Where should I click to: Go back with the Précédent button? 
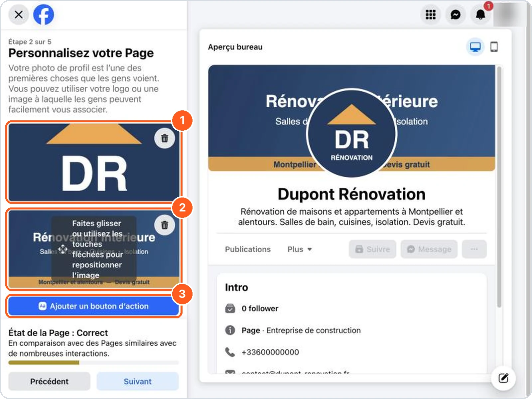(49, 381)
